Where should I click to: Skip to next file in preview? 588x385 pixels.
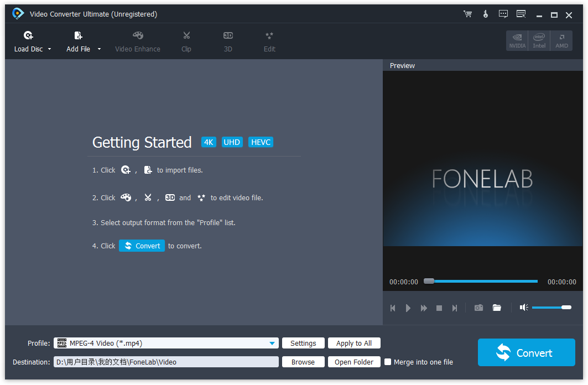[455, 308]
